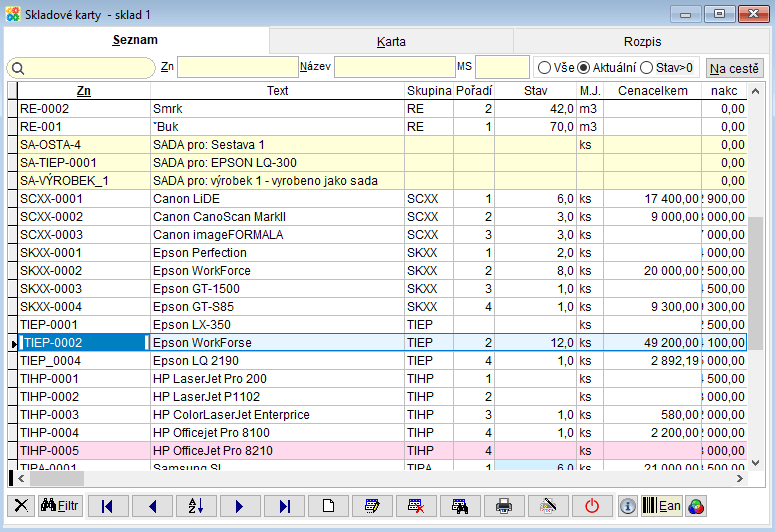Focus the Název filter input field
Screen dimensions: 775x532
click(x=394, y=67)
